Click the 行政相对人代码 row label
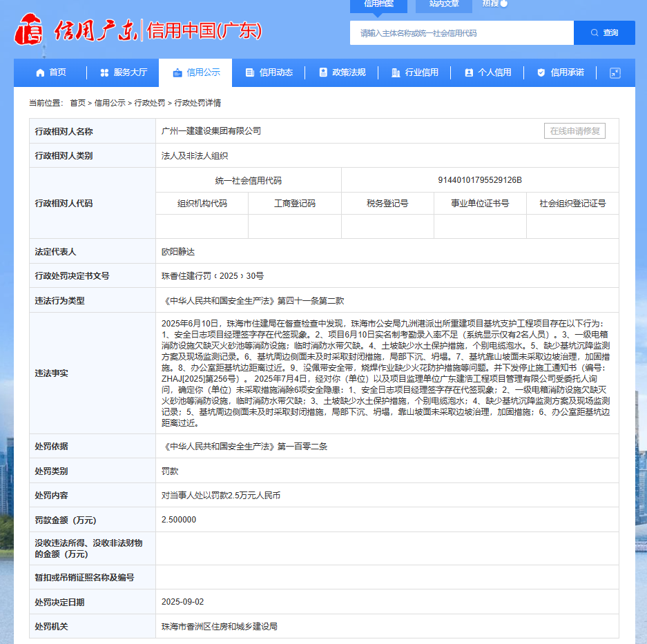The image size is (647, 644). [64, 204]
